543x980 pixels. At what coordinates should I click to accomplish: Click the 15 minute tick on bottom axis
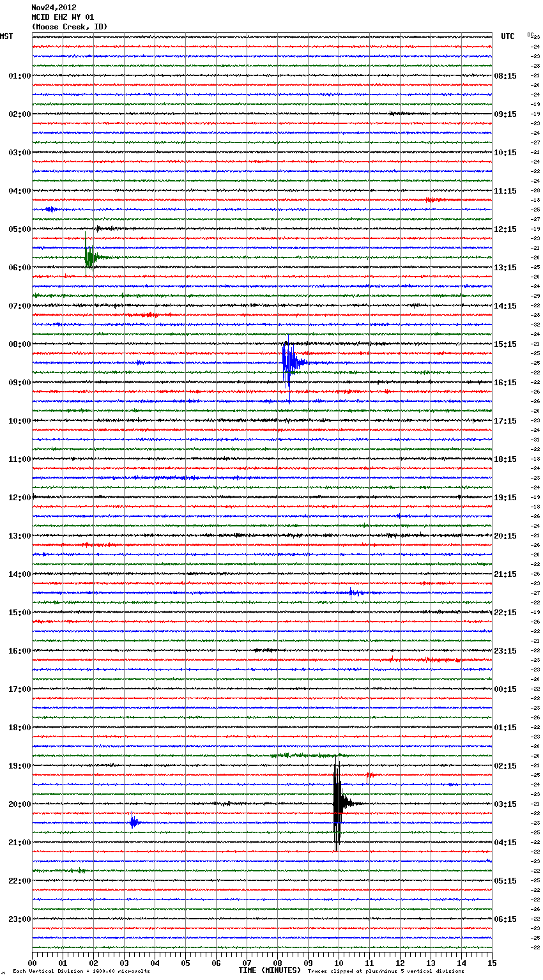(491, 963)
